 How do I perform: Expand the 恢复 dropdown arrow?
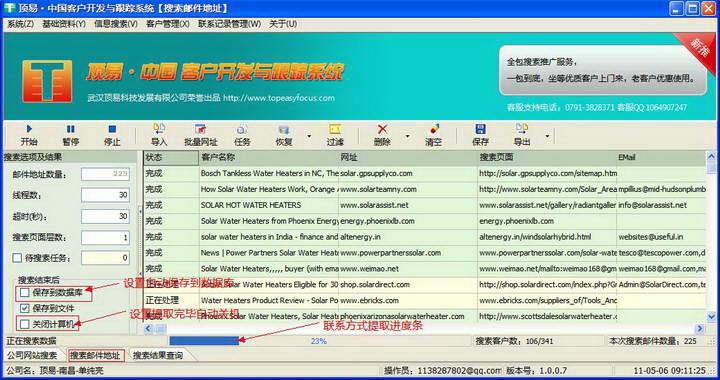309,136
